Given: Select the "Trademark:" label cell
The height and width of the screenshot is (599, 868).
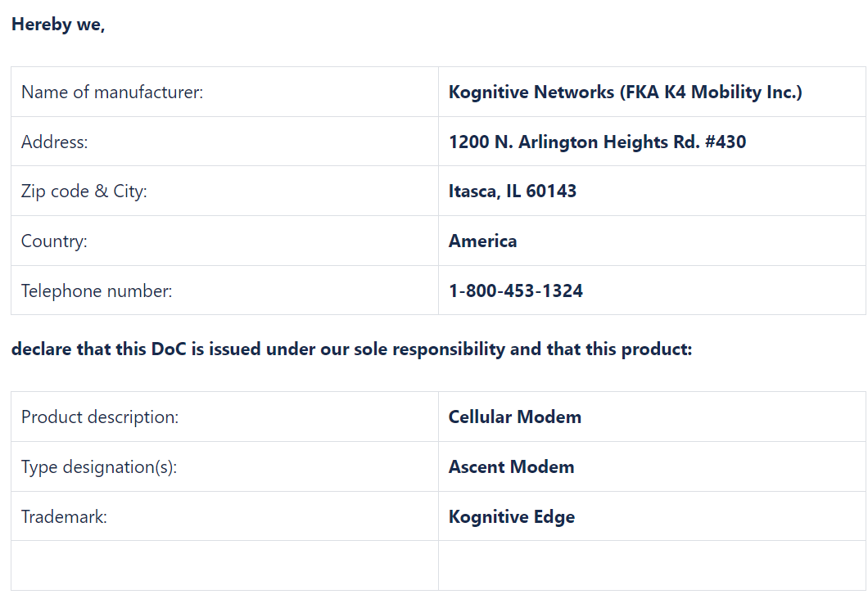Looking at the screenshot, I should [64, 517].
